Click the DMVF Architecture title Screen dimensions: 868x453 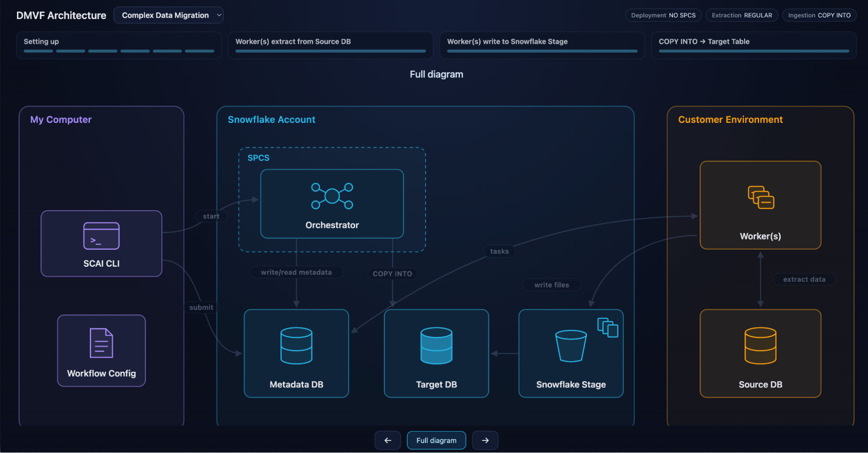[x=61, y=15]
